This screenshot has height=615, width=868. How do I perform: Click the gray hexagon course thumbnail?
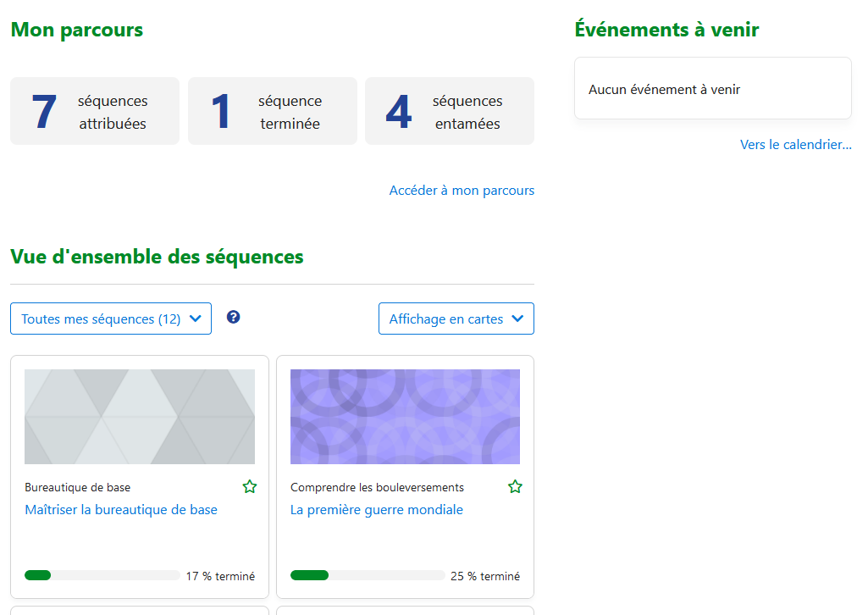tap(140, 417)
